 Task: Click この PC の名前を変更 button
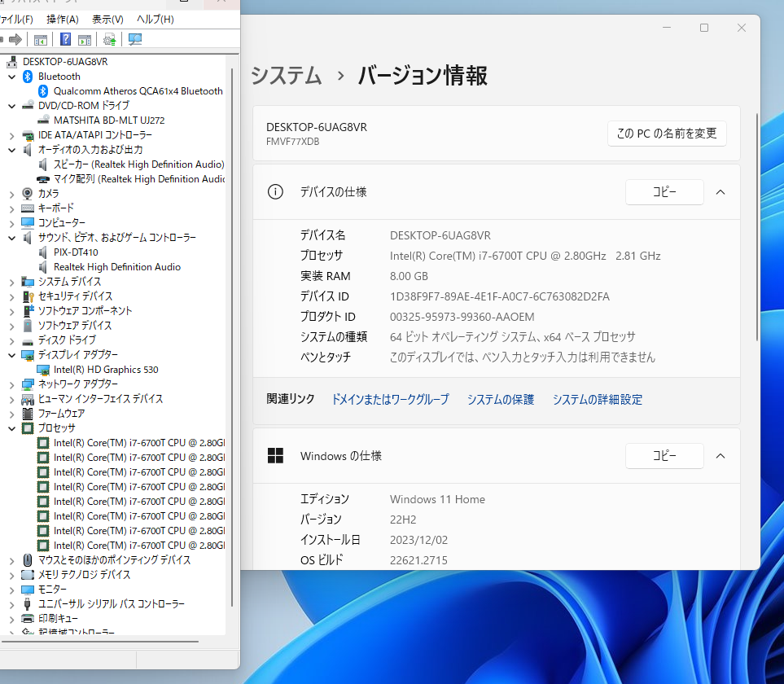coord(667,134)
